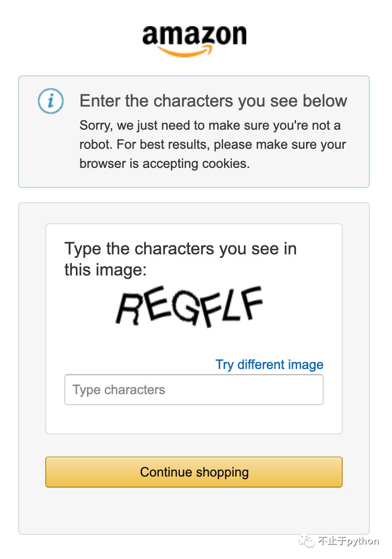The image size is (392, 559).
Task: Click the word Enter in the heading
Action: (100, 101)
